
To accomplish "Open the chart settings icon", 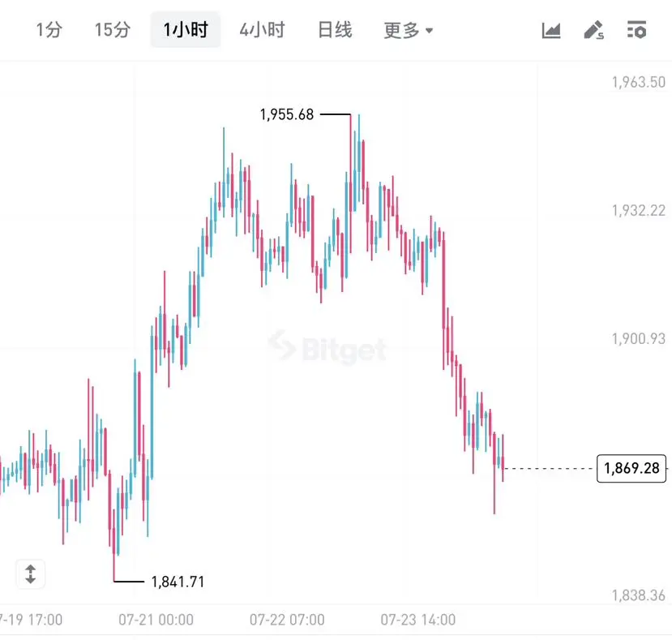I will 636,30.
